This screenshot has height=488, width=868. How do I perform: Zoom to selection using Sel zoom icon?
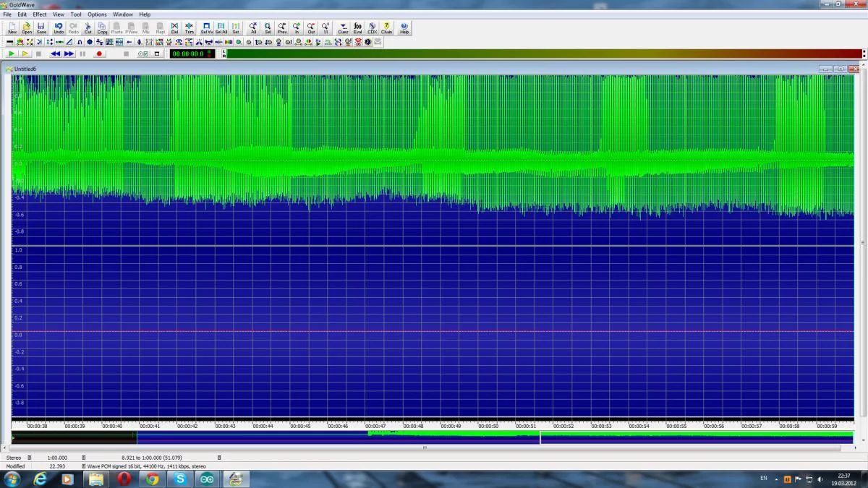(268, 27)
